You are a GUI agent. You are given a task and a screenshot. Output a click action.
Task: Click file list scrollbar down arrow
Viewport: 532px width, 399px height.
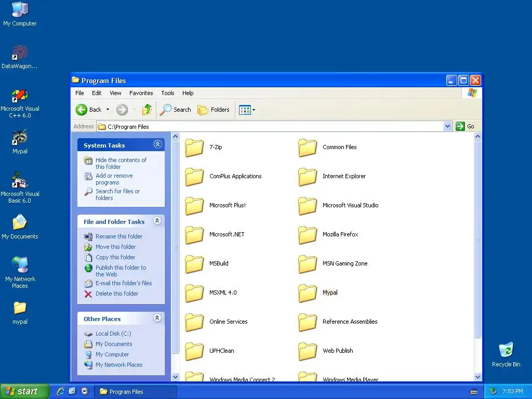(477, 377)
